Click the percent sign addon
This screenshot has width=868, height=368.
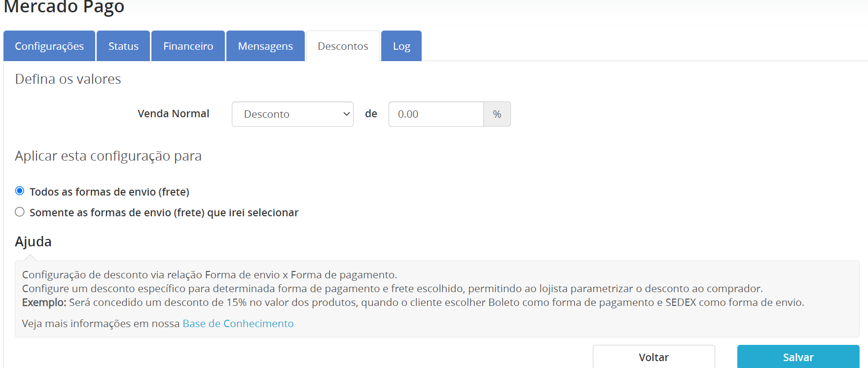(x=497, y=114)
